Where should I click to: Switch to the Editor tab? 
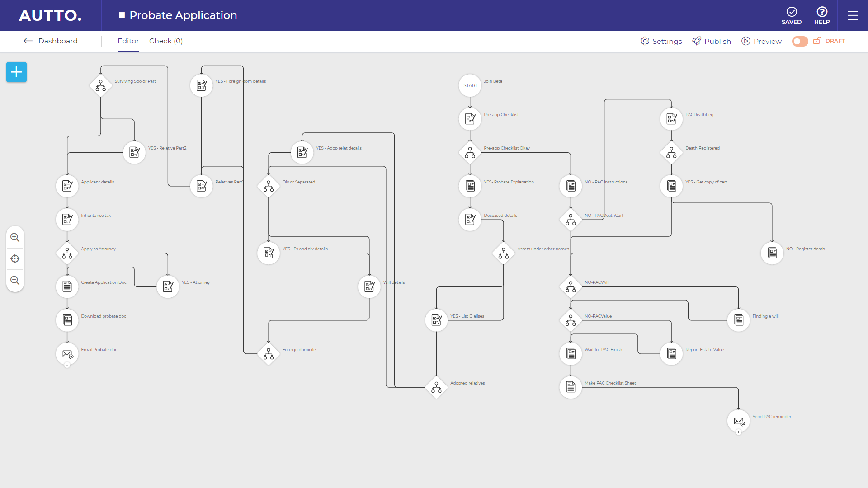(128, 41)
